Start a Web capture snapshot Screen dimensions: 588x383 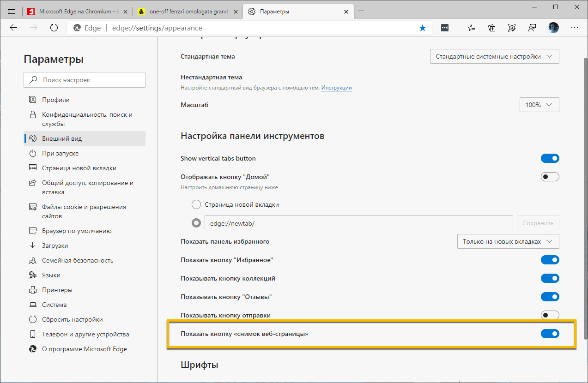tap(512, 28)
